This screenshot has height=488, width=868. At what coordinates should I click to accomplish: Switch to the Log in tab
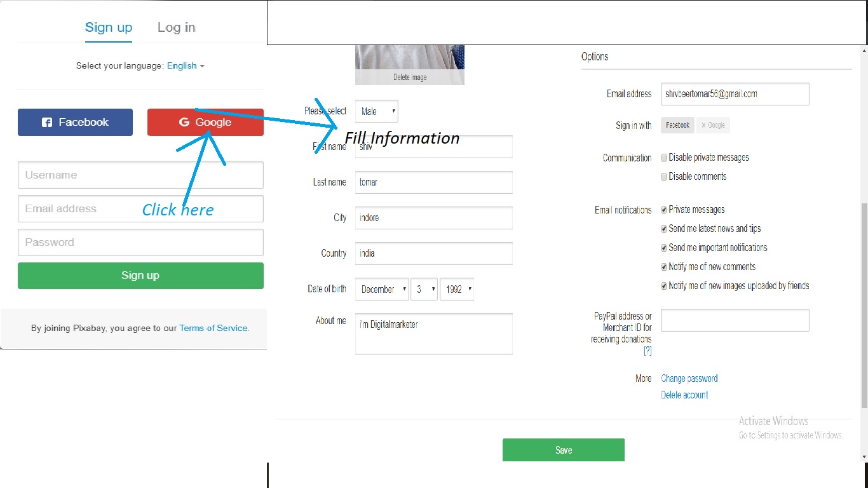click(x=176, y=27)
